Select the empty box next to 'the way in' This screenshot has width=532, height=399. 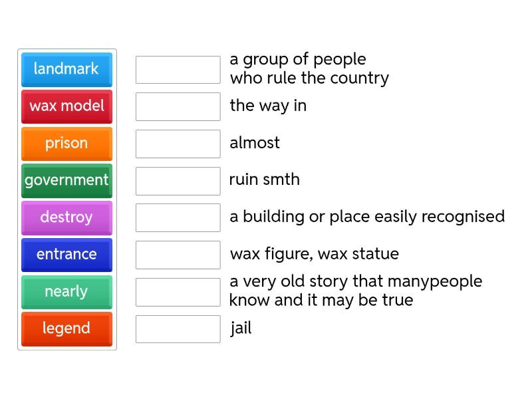click(x=178, y=106)
